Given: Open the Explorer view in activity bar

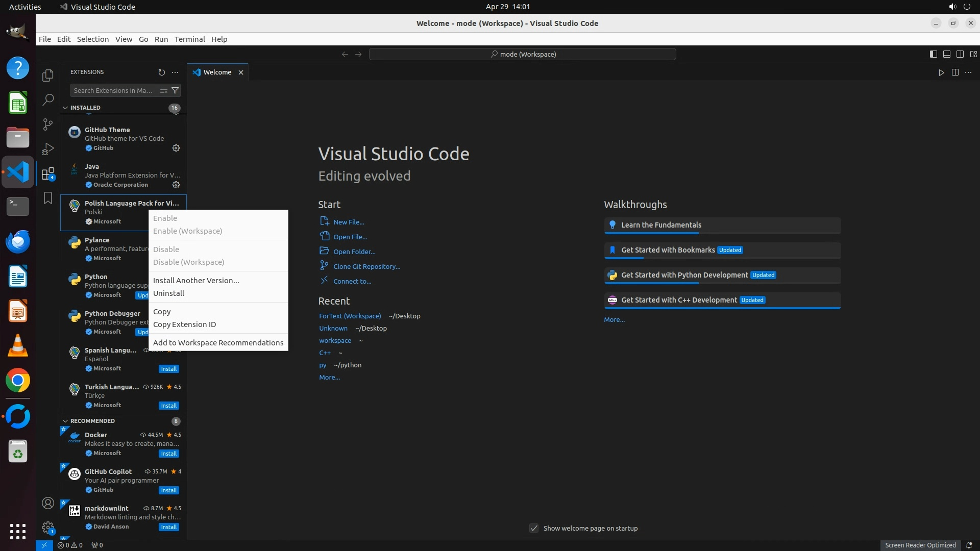Looking at the screenshot, I should coord(48,76).
